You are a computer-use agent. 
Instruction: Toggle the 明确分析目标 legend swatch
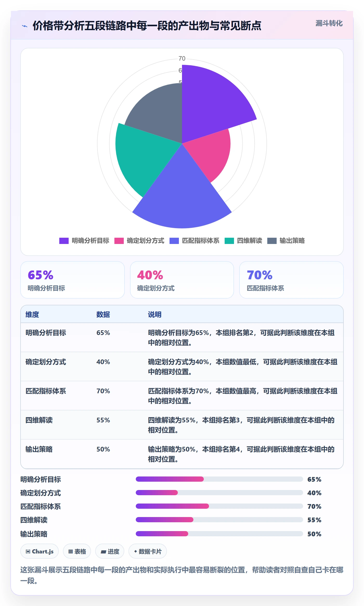tap(64, 241)
